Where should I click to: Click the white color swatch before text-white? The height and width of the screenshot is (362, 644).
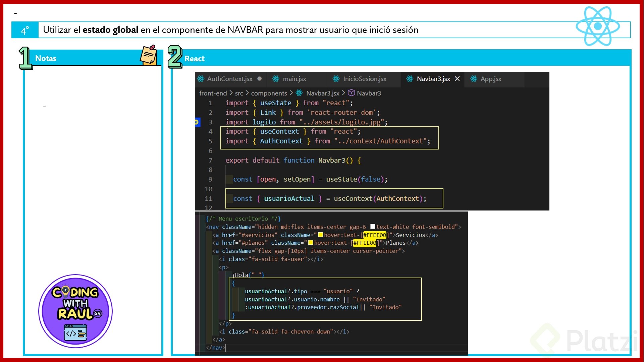click(x=373, y=227)
